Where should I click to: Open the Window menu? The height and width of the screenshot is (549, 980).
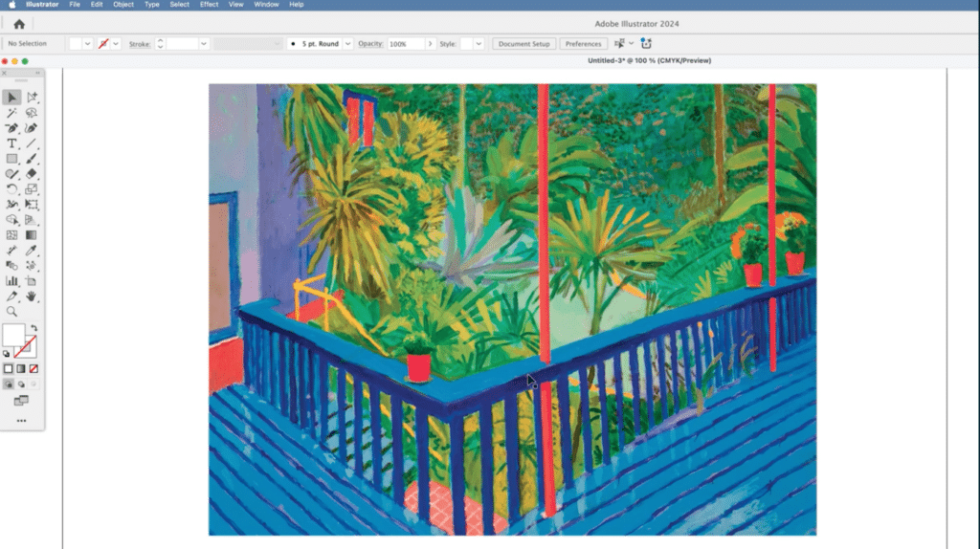click(266, 5)
